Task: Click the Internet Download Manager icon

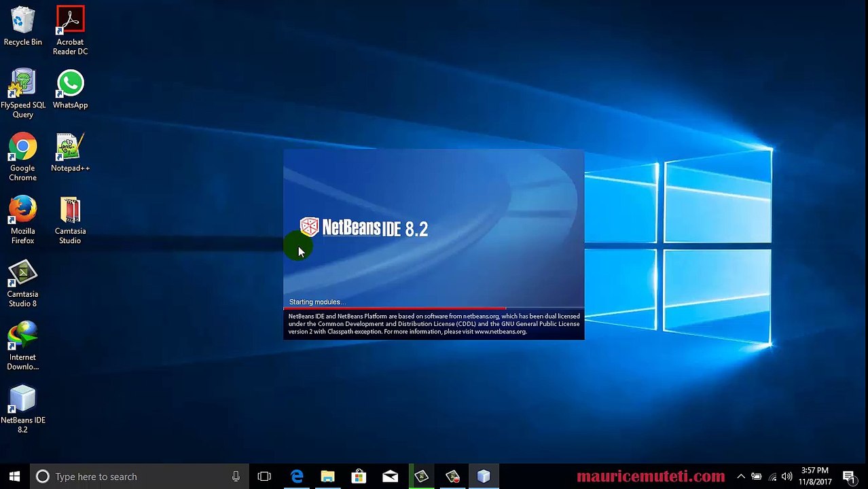Action: coord(22,346)
